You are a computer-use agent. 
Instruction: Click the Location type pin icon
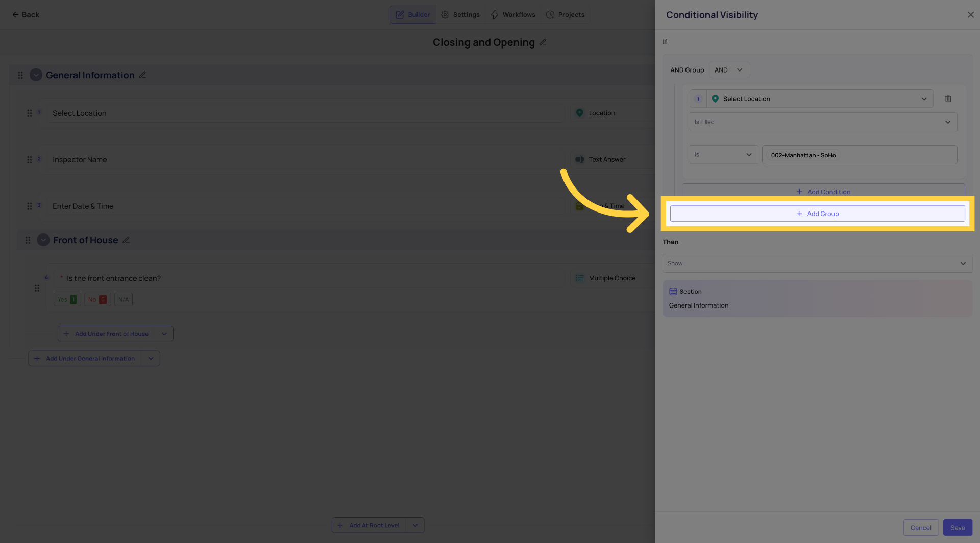(x=580, y=113)
